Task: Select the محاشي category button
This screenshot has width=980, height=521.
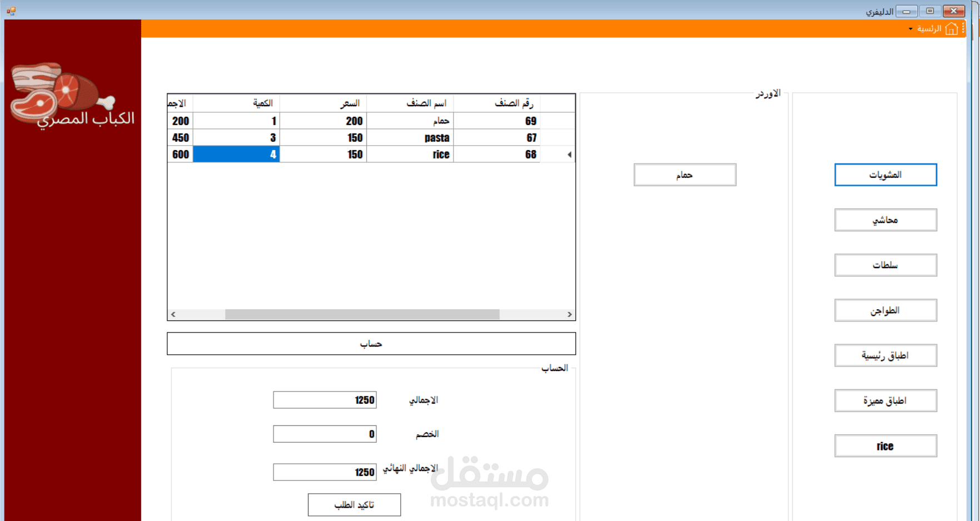Action: (886, 220)
